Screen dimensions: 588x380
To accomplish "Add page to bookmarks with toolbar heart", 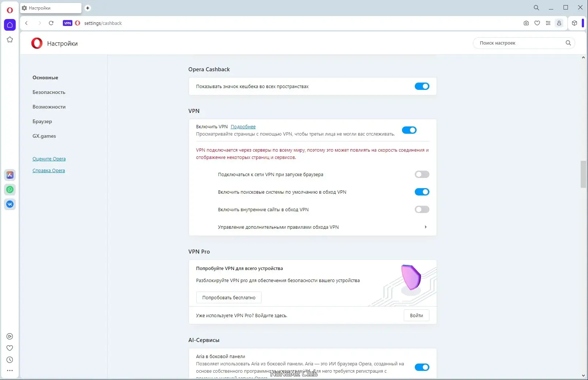I will pyautogui.click(x=537, y=23).
